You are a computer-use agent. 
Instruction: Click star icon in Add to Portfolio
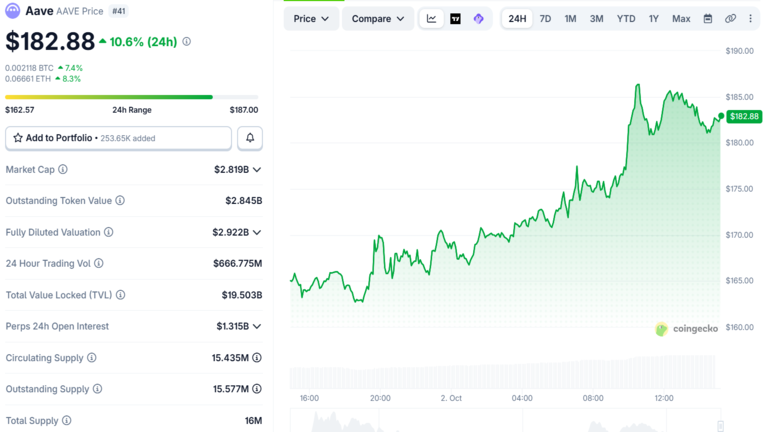[x=18, y=138]
